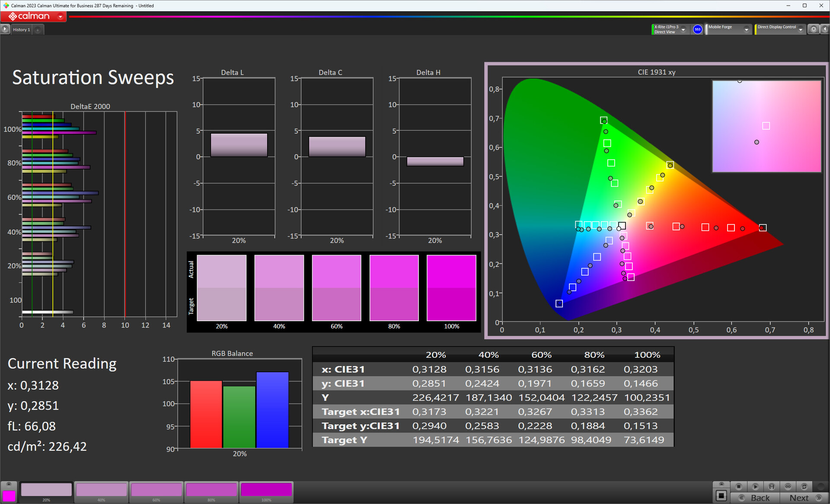Click the blue bar in RGB Balance
830x504 pixels.
point(272,410)
